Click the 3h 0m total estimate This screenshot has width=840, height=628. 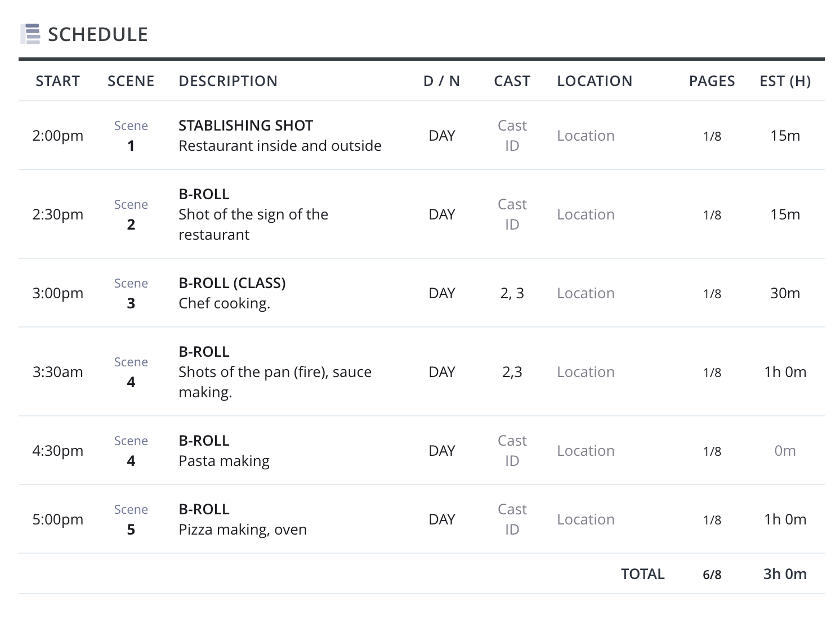click(785, 574)
